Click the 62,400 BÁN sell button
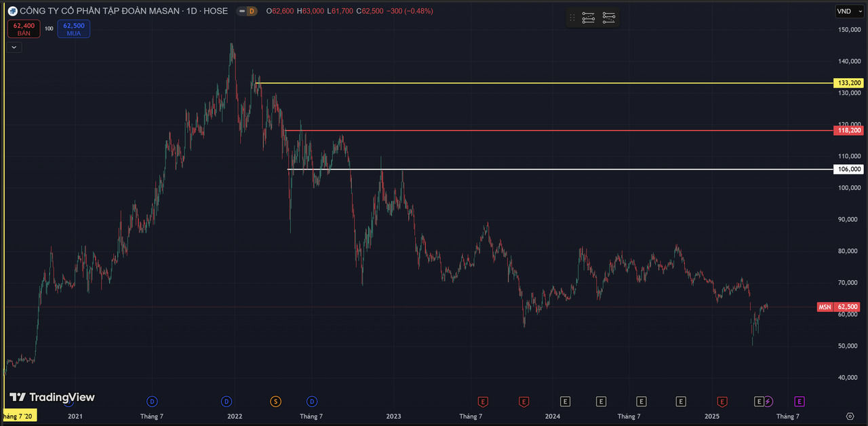868x426 pixels. tap(24, 28)
